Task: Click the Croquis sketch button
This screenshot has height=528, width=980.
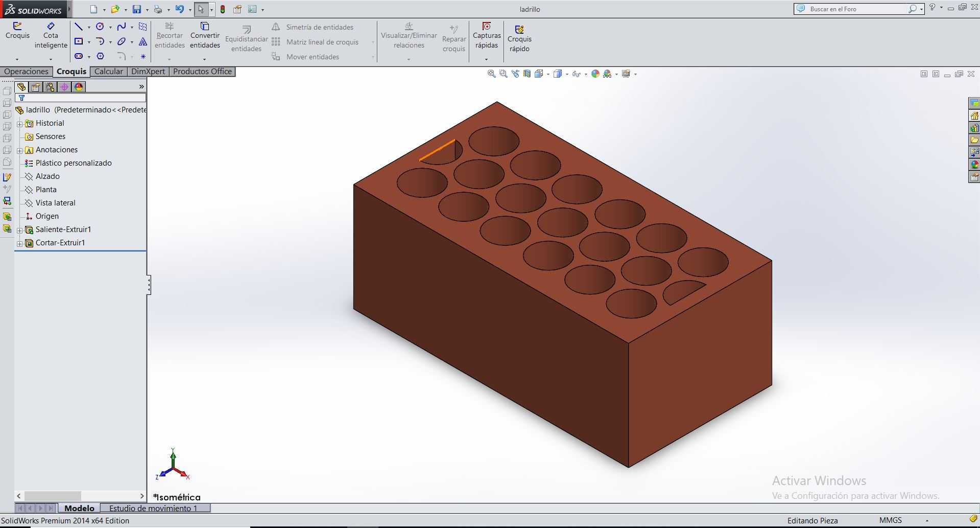Action: [17, 31]
